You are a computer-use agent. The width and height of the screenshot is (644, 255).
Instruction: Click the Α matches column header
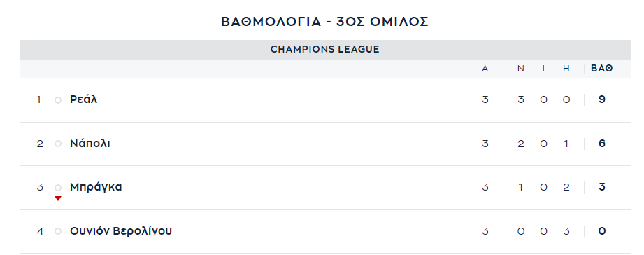pos(485,69)
